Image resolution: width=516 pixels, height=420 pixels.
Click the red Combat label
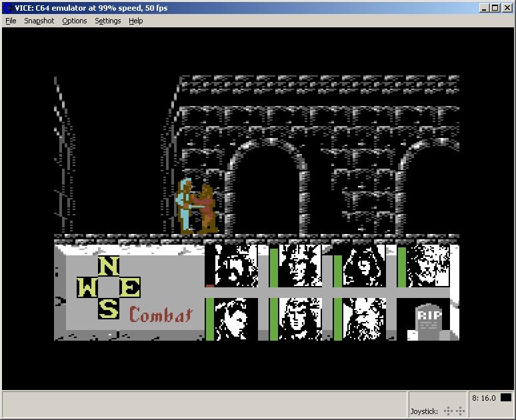coord(160,315)
